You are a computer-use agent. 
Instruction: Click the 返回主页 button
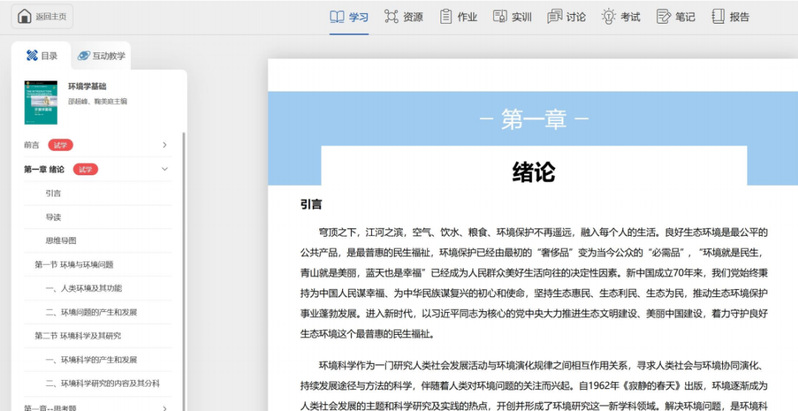tap(42, 16)
